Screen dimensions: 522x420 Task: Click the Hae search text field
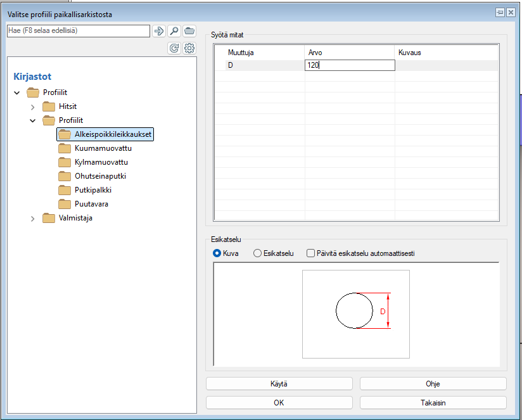(77, 31)
